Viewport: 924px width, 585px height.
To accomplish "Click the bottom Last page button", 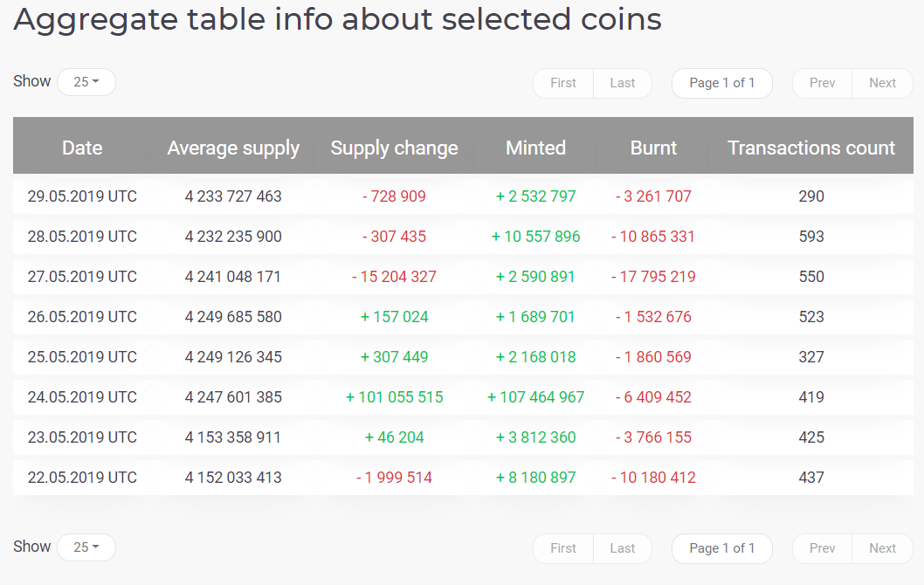I will 623,548.
